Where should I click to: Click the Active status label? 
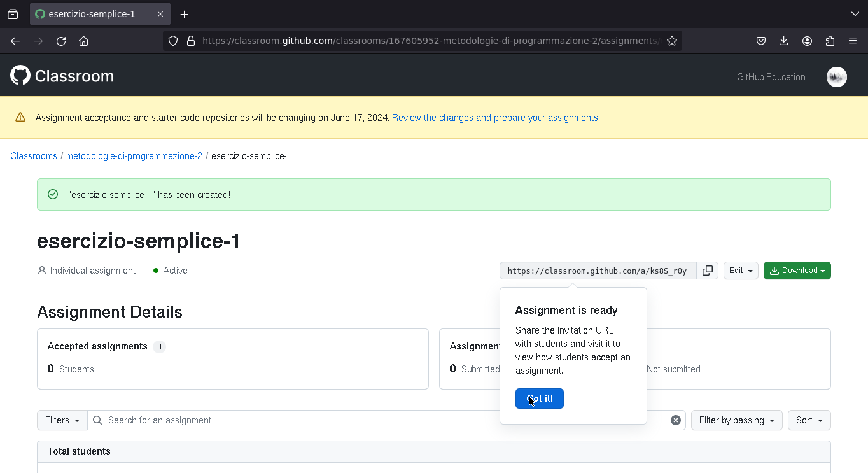click(175, 271)
